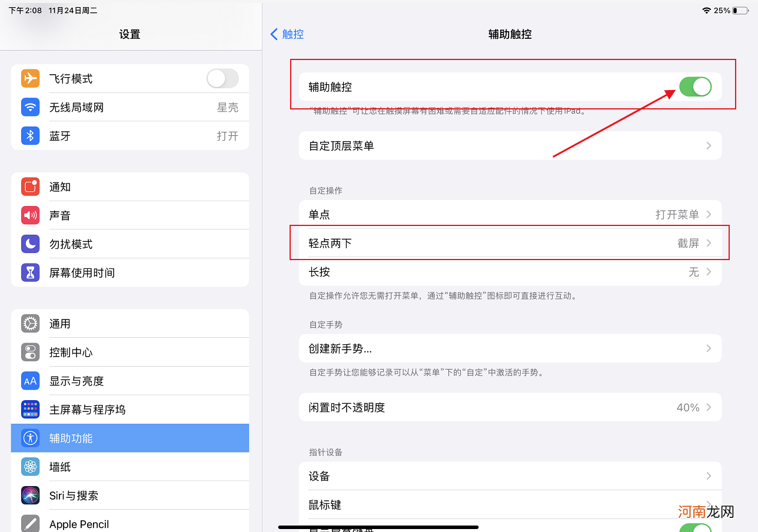Tap the home indicator bar at bottom
758x532 pixels.
point(378,527)
